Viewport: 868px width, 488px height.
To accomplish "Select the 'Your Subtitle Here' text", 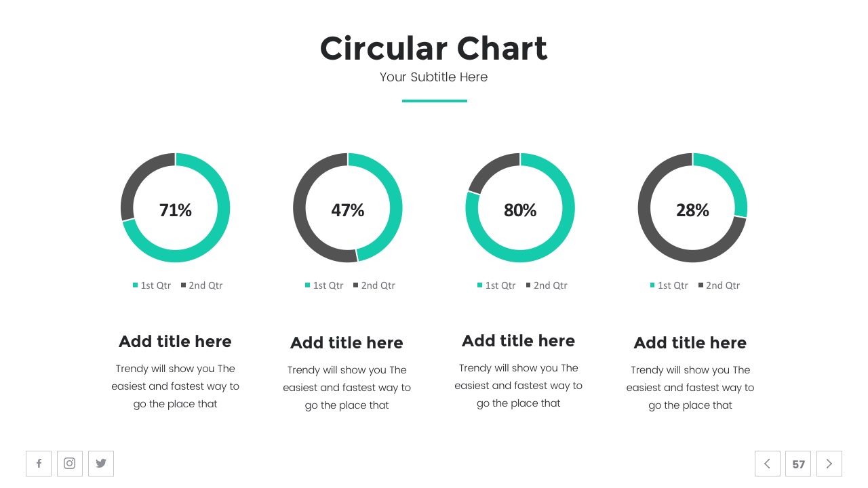I will tap(433, 77).
